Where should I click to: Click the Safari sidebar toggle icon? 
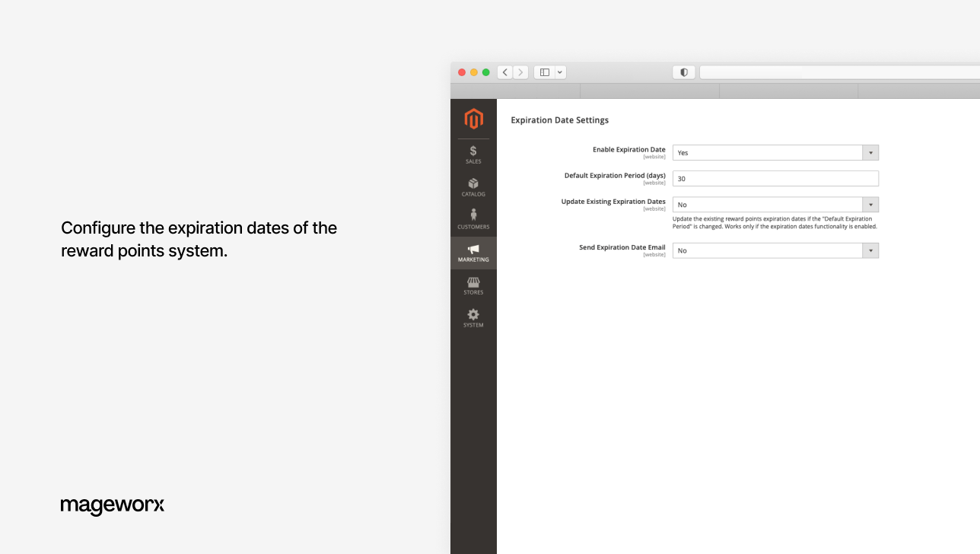click(543, 72)
